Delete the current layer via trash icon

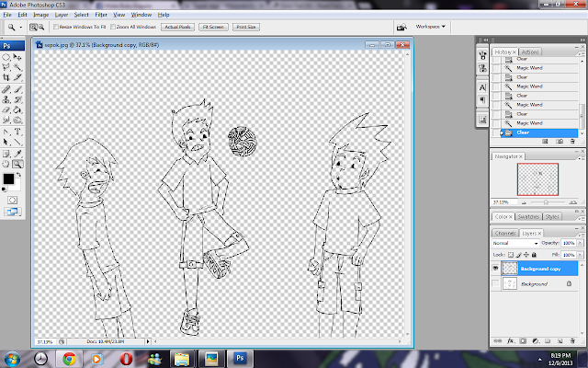tap(572, 341)
